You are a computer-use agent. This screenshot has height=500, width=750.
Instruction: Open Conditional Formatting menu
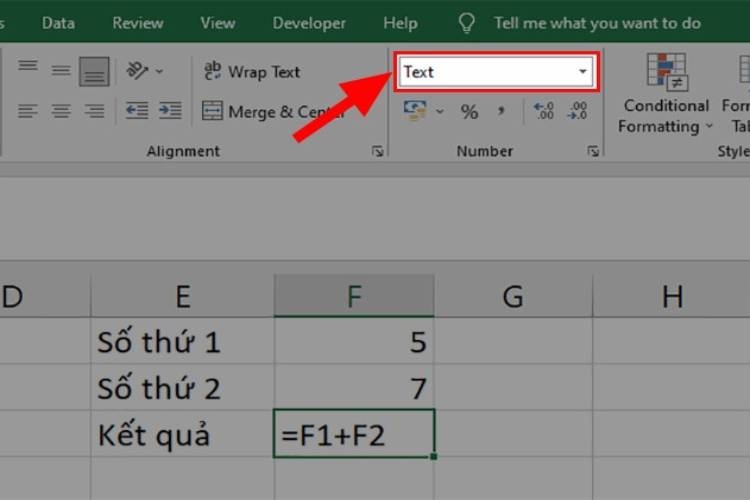pos(666,94)
